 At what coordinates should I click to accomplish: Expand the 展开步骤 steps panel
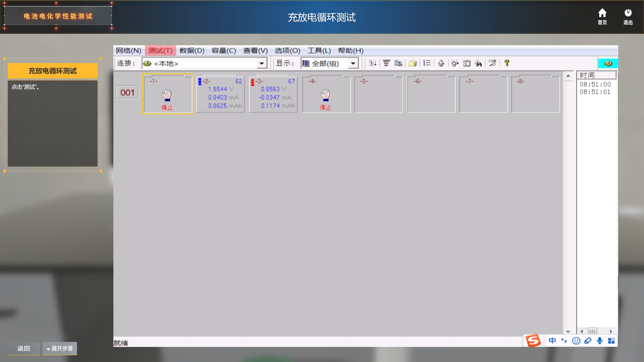coord(60,349)
